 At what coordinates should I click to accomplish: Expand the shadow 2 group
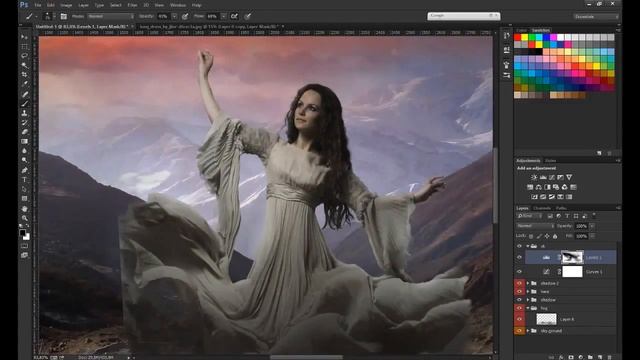(528, 283)
